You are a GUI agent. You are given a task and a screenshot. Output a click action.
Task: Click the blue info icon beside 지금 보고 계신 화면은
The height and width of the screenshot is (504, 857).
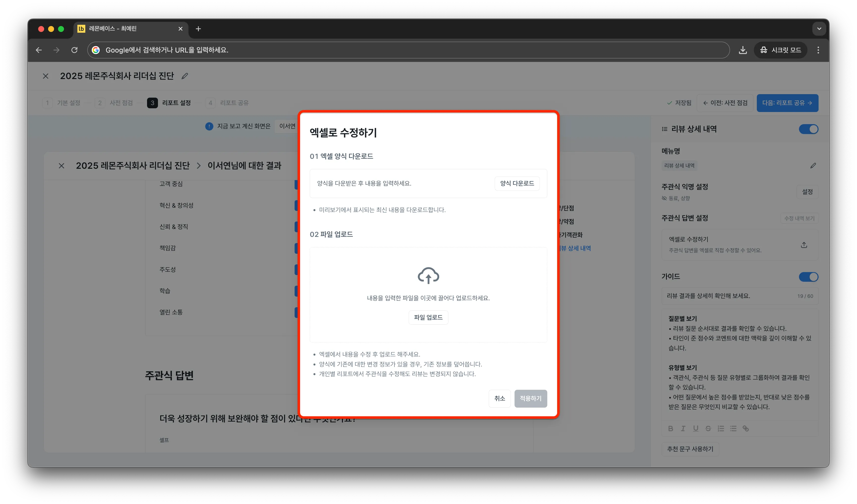pyautogui.click(x=209, y=126)
